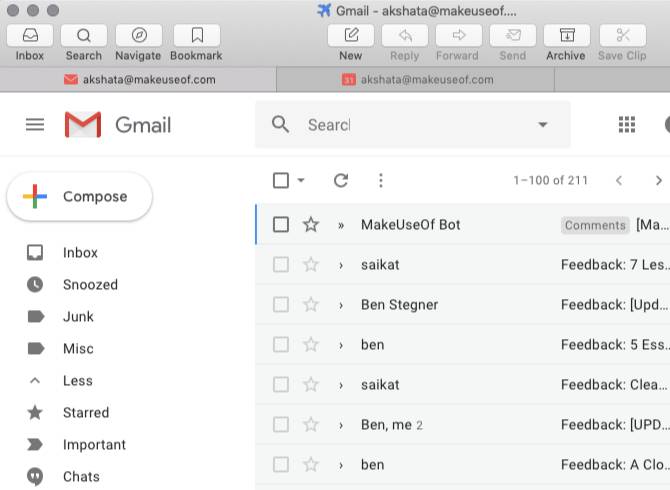Open the Bookmark toolbar icon
The image size is (670, 490).
196,36
